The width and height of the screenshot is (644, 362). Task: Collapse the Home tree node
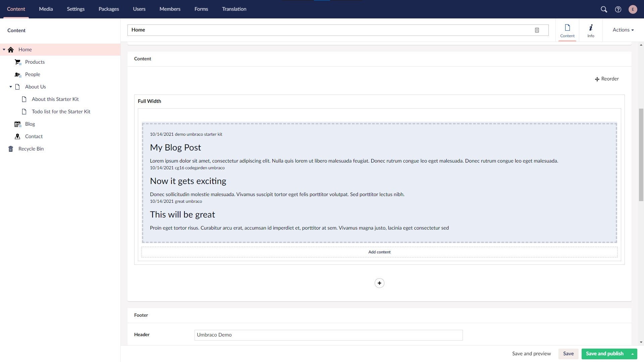coord(4,50)
